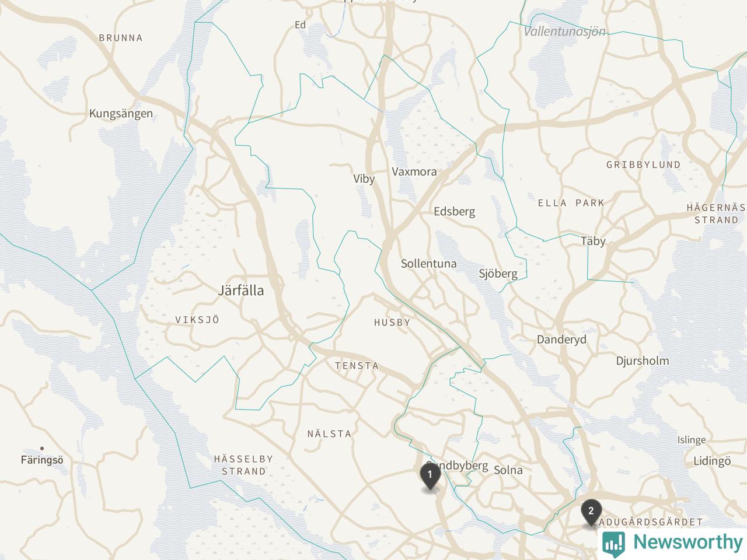
Task: Click the Edsberg place label
Action: click(x=454, y=212)
